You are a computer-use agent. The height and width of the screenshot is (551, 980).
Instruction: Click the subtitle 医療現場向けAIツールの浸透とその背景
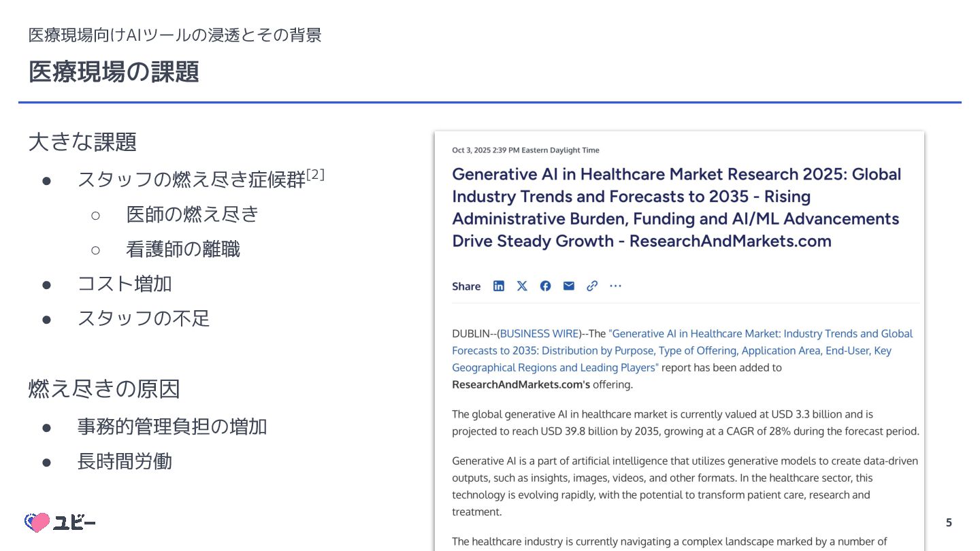(175, 35)
